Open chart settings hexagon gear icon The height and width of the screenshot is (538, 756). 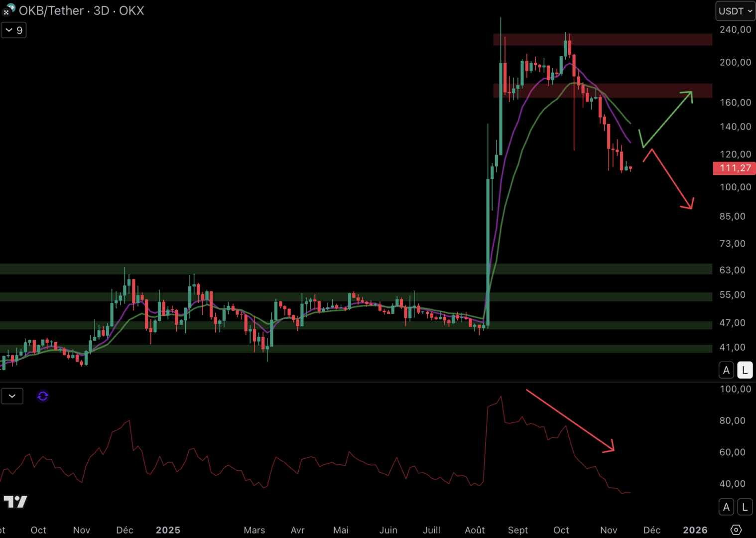(x=736, y=530)
